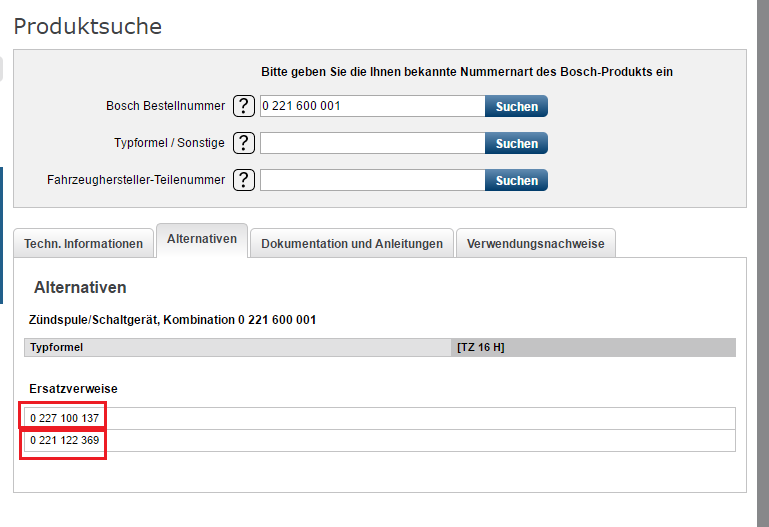769x527 pixels.
Task: Open help icon for Fahrzeughersteller-Teilenummer
Action: 244,180
